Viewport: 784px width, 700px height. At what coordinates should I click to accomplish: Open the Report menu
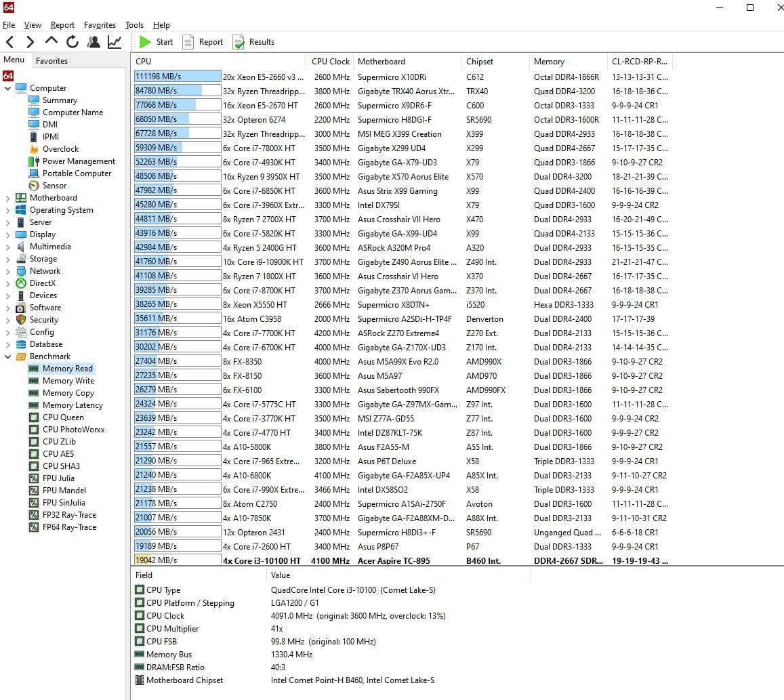coord(62,25)
